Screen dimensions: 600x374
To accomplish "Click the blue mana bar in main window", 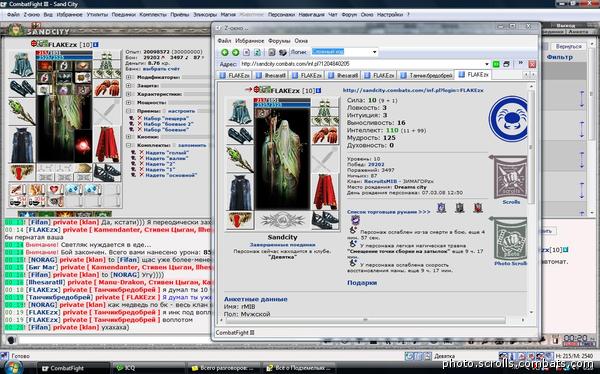I will (x=64, y=58).
